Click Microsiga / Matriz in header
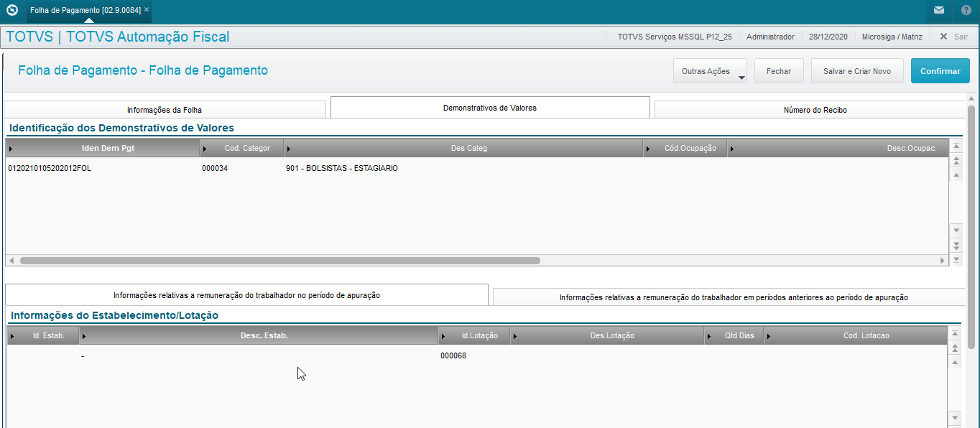This screenshot has height=428, width=980. click(x=891, y=37)
